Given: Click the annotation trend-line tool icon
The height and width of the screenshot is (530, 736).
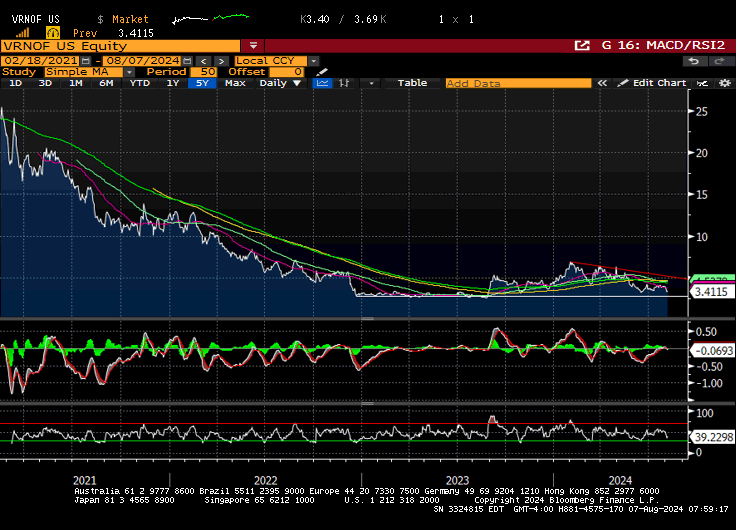Looking at the screenshot, I should click(x=702, y=83).
